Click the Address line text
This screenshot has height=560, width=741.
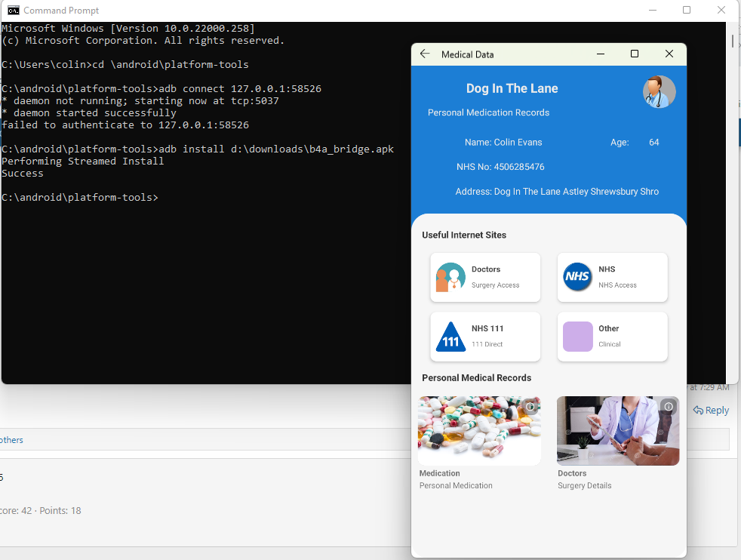click(557, 192)
